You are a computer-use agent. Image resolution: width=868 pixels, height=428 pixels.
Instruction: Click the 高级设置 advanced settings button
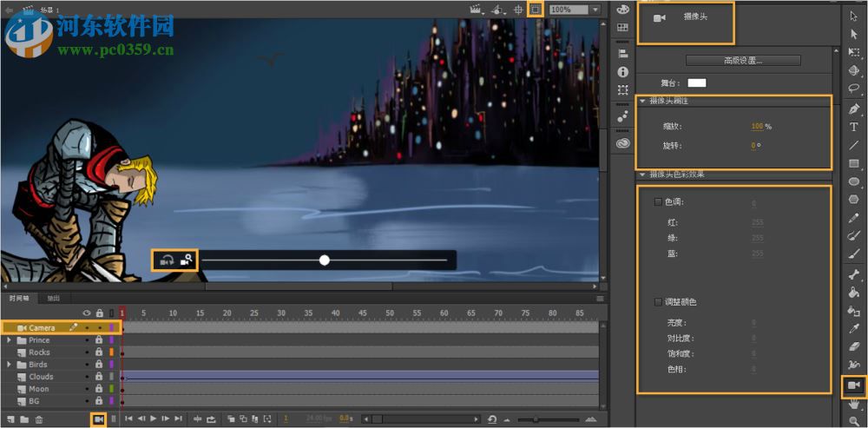click(743, 61)
